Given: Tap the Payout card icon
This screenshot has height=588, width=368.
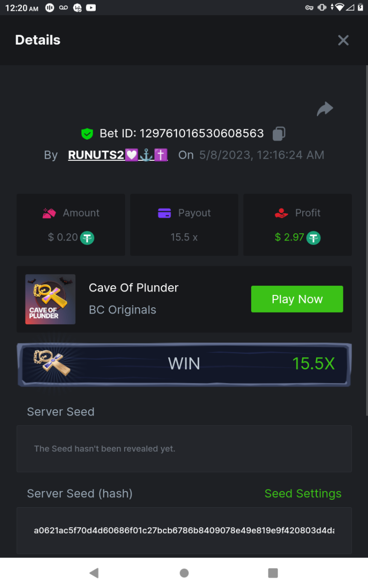Looking at the screenshot, I should tap(164, 213).
